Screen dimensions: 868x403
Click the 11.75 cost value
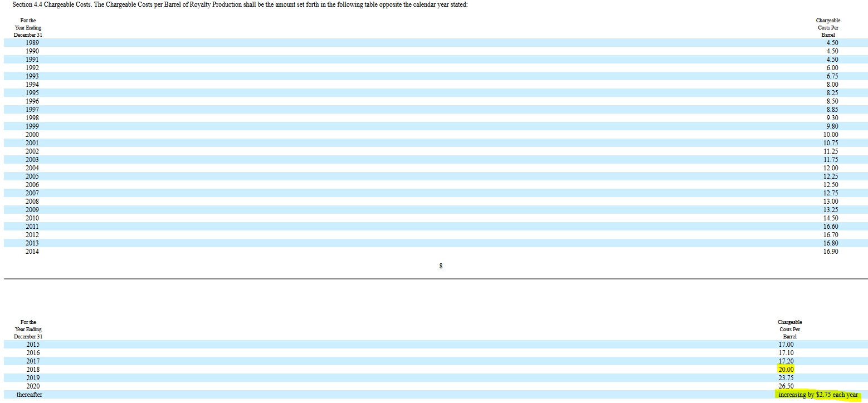click(x=831, y=159)
